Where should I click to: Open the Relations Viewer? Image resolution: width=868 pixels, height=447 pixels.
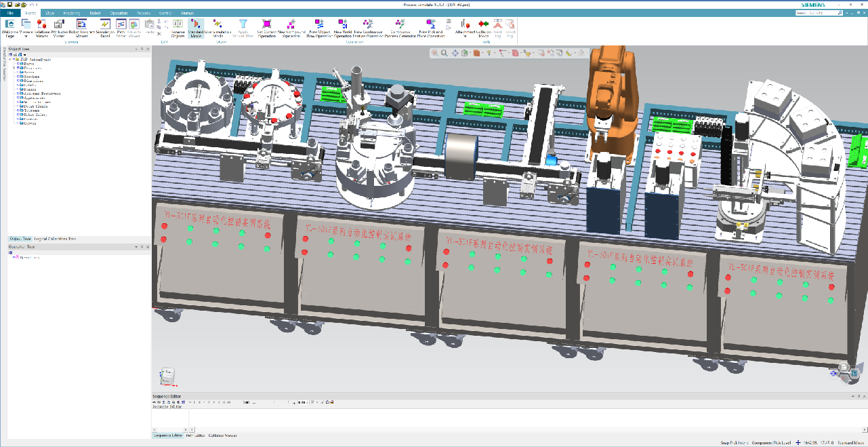[42, 28]
